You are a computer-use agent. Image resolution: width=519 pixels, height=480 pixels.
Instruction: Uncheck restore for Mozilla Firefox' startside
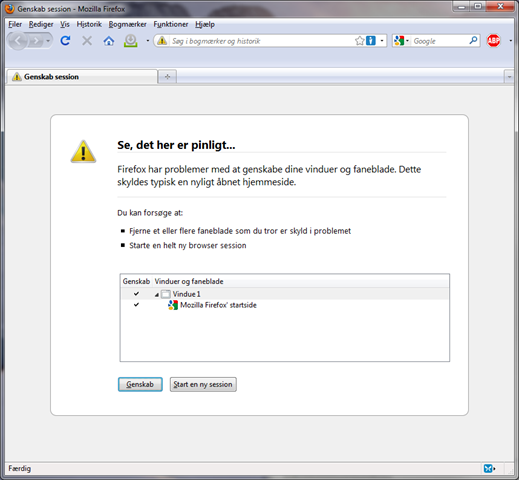(136, 305)
